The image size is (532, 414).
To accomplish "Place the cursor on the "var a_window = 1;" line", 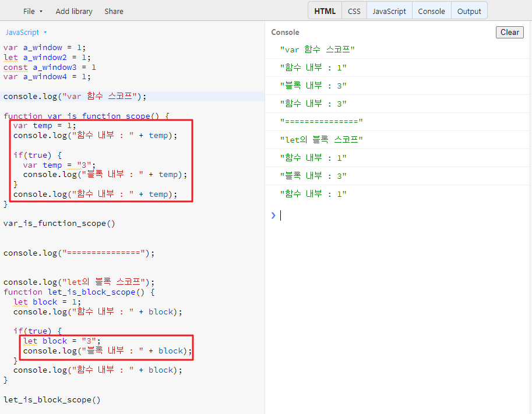I will click(44, 48).
